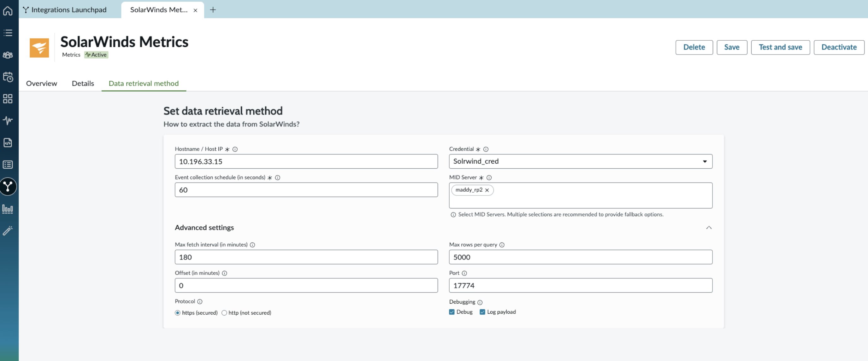The height and width of the screenshot is (361, 868).
Task: Open the home icon in sidebar
Action: (8, 11)
